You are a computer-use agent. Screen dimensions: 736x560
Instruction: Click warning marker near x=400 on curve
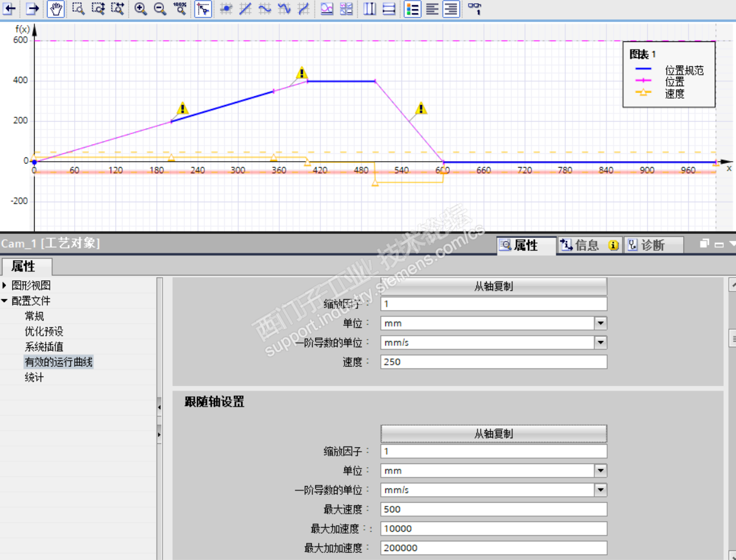(x=302, y=73)
